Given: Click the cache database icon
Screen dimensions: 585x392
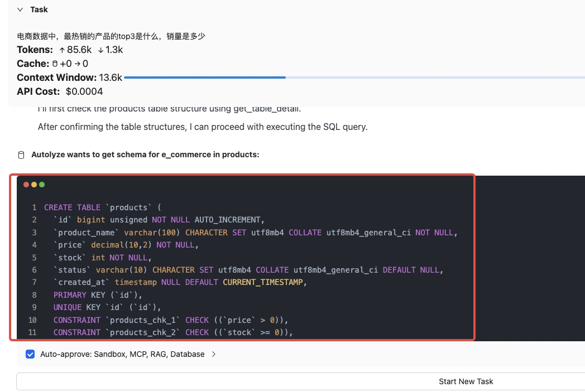Looking at the screenshot, I should pyautogui.click(x=55, y=64).
